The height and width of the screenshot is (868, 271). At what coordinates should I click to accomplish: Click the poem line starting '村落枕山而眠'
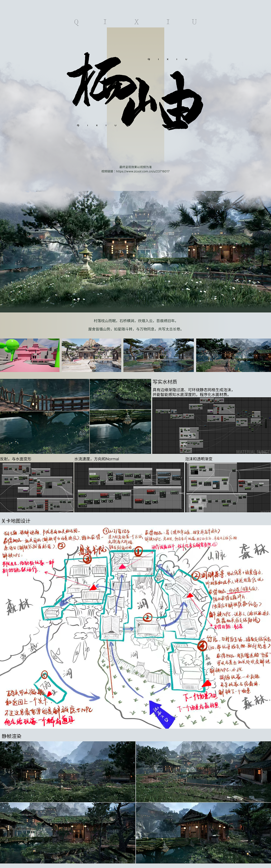click(135, 321)
